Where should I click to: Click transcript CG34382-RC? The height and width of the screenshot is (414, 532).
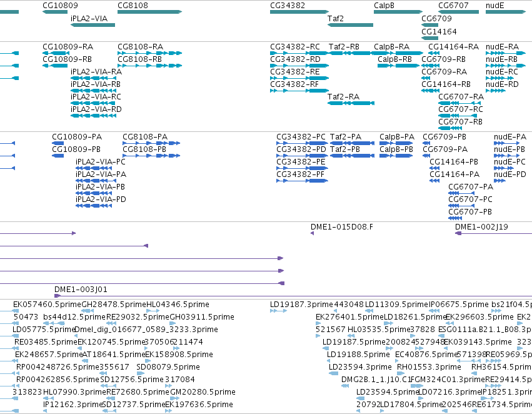(x=299, y=53)
